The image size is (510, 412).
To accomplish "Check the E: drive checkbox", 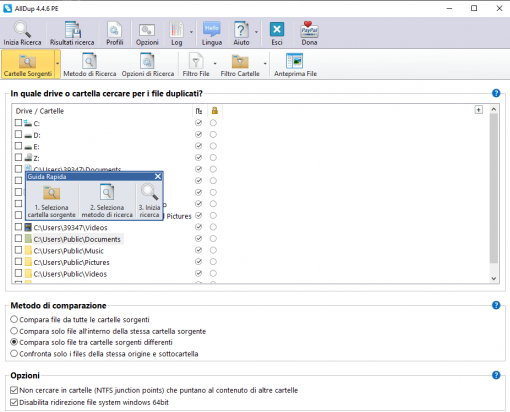I will (x=18, y=146).
